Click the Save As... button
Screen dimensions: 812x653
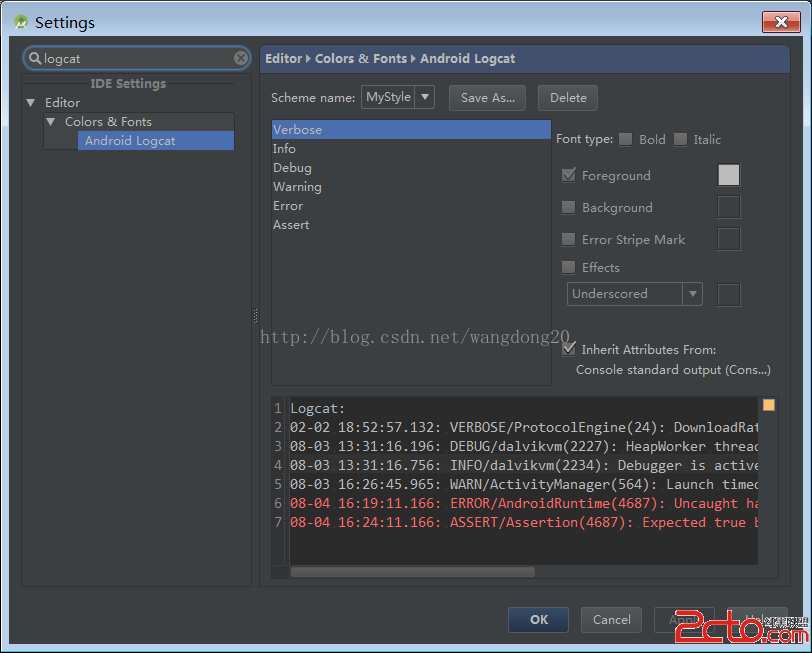[487, 98]
